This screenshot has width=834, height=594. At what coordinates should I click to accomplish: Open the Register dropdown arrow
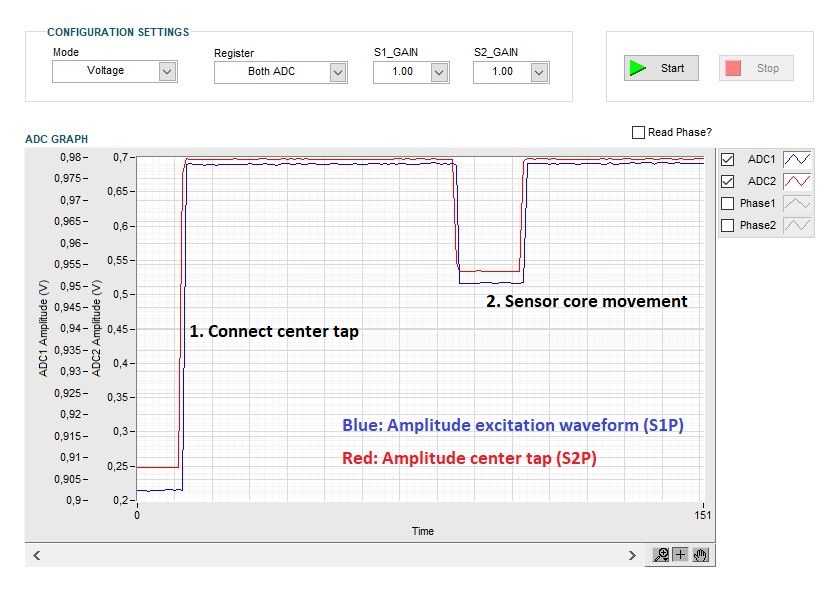(x=338, y=72)
